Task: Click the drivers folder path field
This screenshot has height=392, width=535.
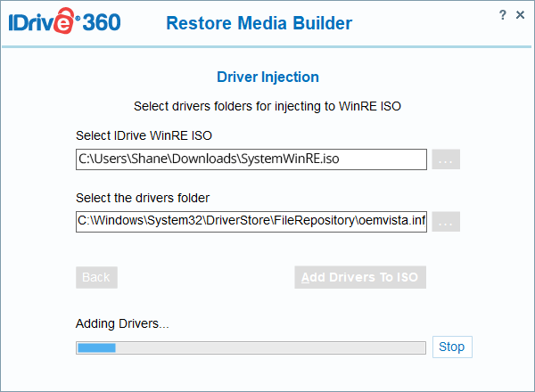Action: tap(251, 222)
